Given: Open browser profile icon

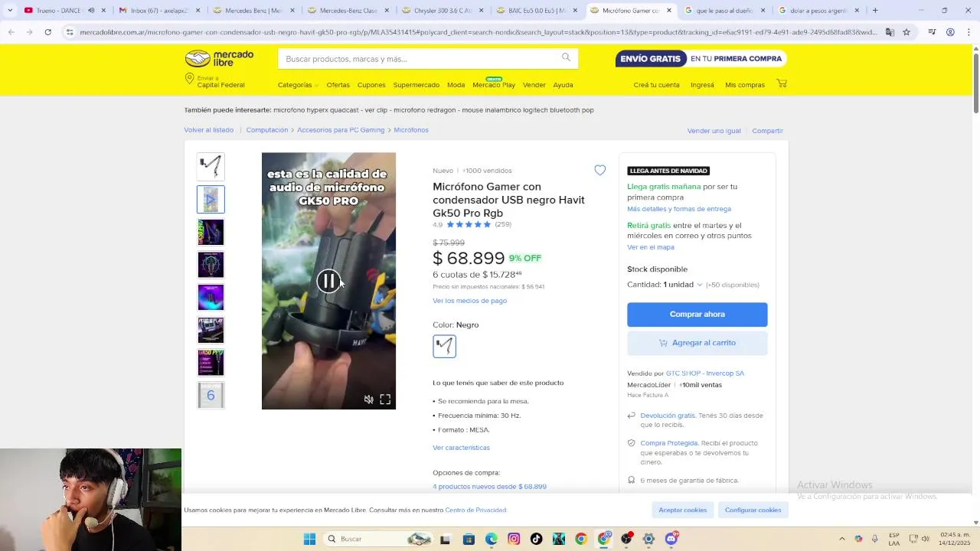Looking at the screenshot, I should tap(950, 32).
